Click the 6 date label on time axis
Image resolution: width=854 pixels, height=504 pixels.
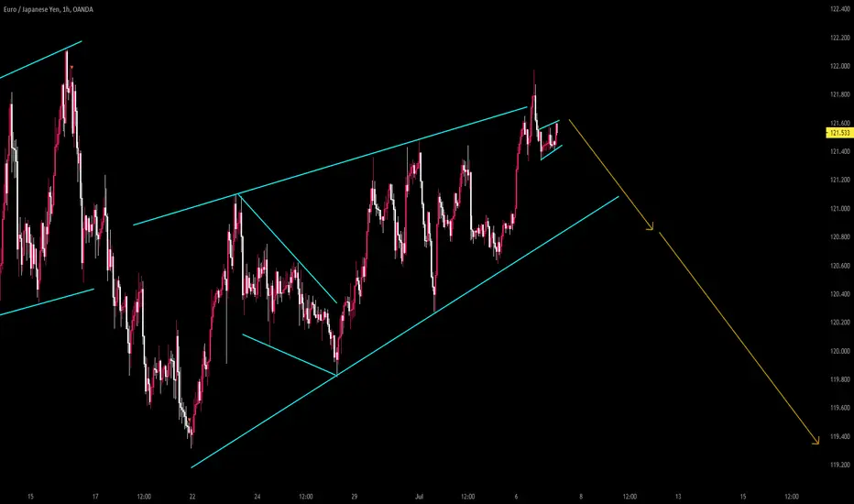(516, 497)
